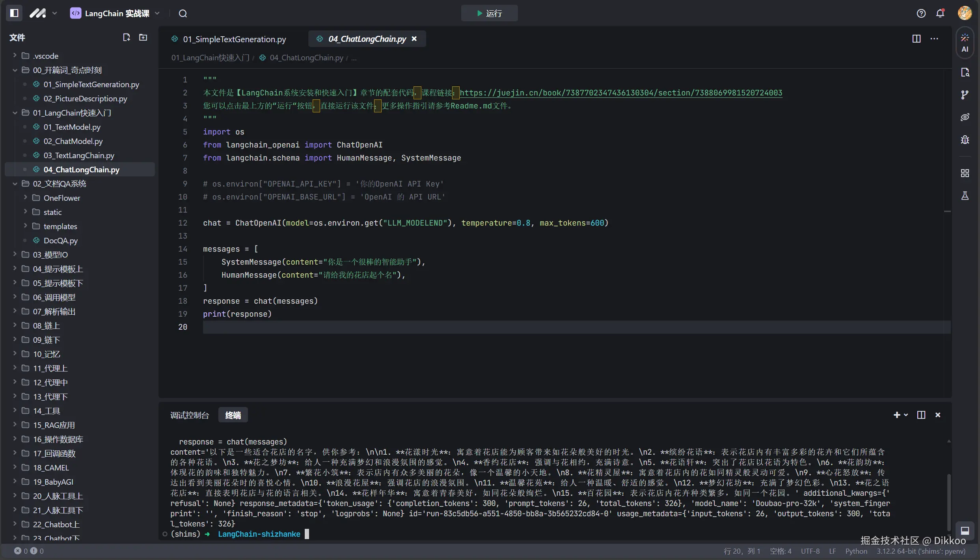
Task: Switch to the 01_SimpleTextGeneration.py tab
Action: tap(234, 39)
